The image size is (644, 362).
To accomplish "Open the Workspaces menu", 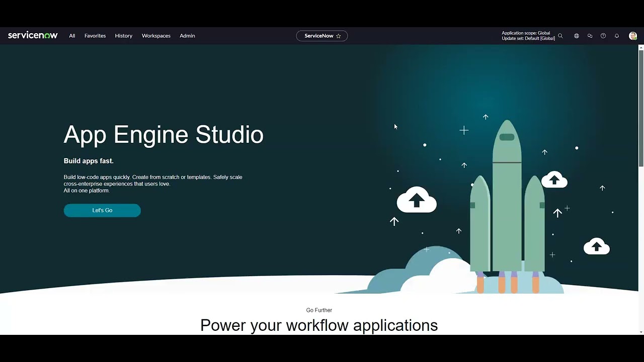I will coord(156,36).
